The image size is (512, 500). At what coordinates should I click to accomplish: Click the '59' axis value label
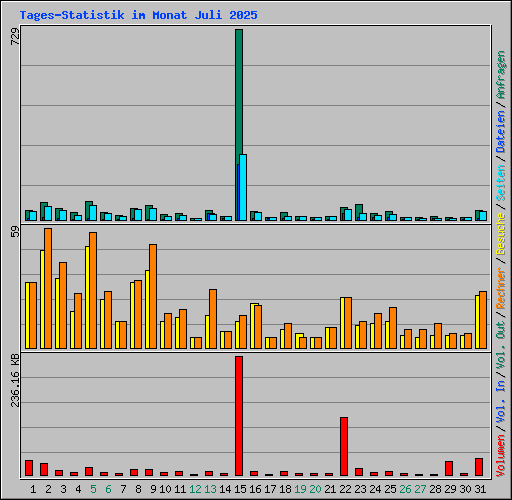(x=15, y=231)
